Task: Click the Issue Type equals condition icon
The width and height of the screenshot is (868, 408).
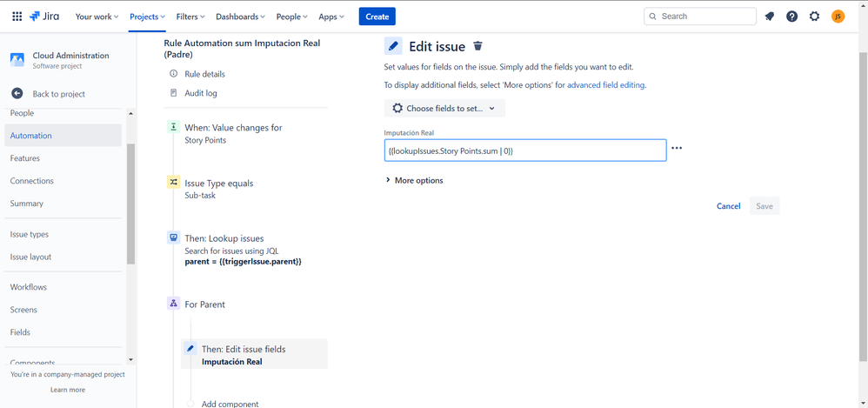Action: (x=173, y=182)
